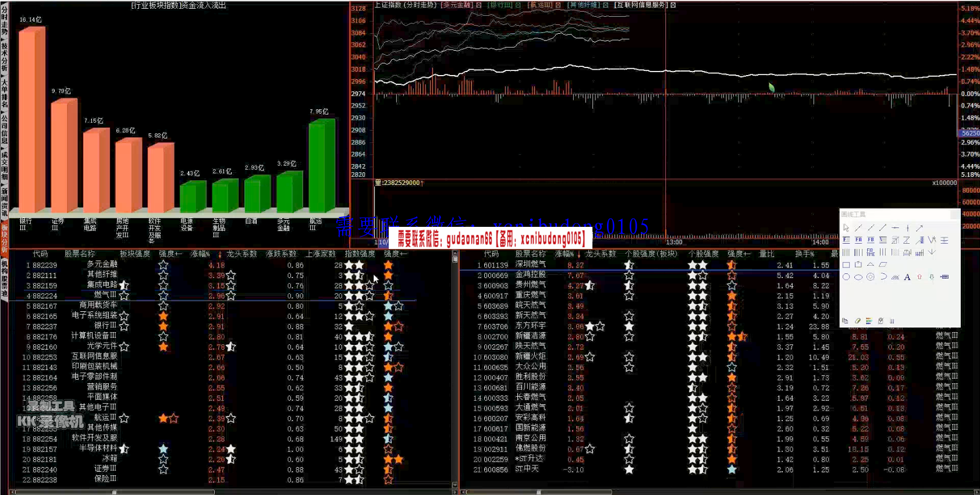This screenshot has width=980, height=495.
Task: Sort sector list by 上涨家数 header
Action: (x=321, y=254)
